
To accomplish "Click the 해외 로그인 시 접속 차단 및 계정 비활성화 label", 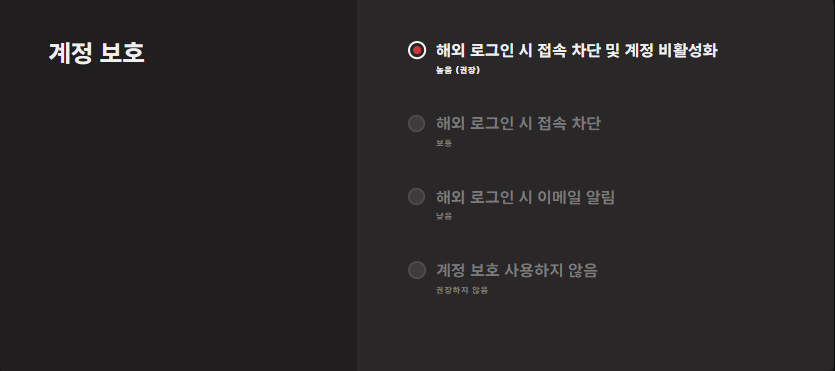I will coord(577,51).
